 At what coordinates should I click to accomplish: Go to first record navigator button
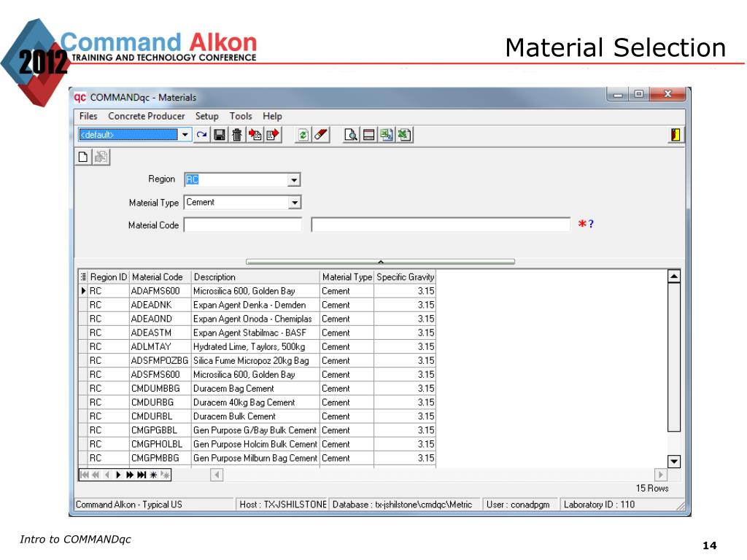pyautogui.click(x=85, y=475)
